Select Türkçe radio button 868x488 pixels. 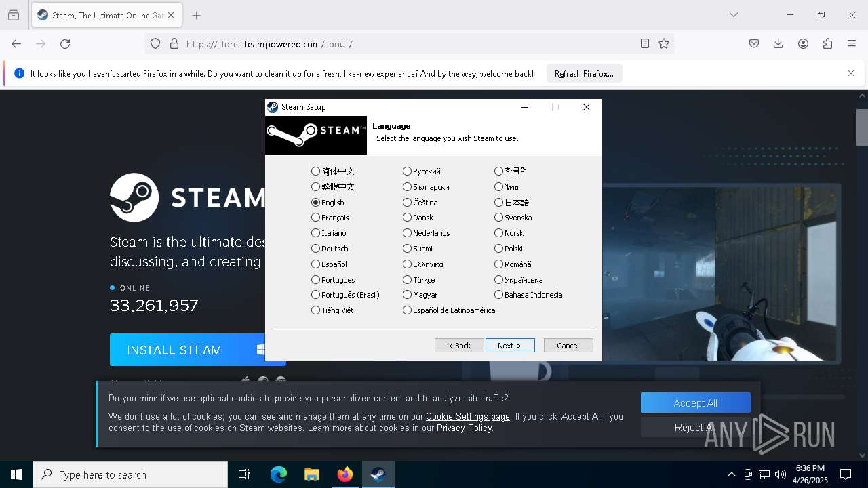(419, 280)
